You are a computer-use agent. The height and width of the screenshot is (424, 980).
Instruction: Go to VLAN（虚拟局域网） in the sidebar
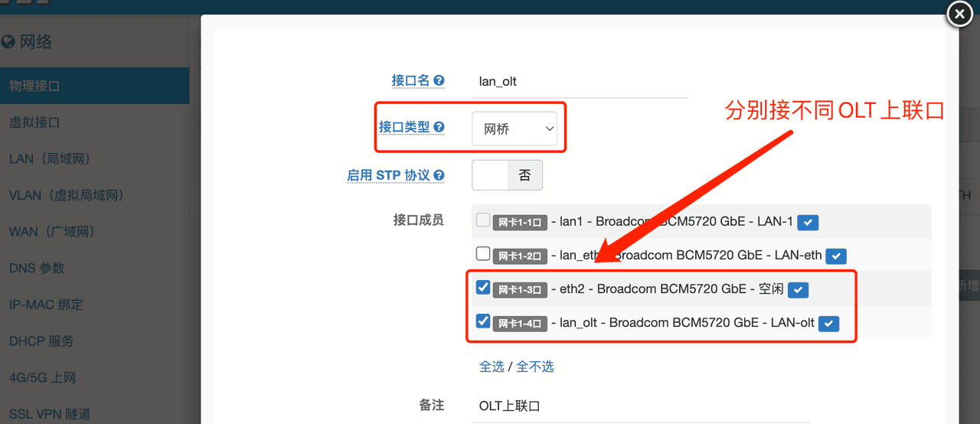point(66,195)
